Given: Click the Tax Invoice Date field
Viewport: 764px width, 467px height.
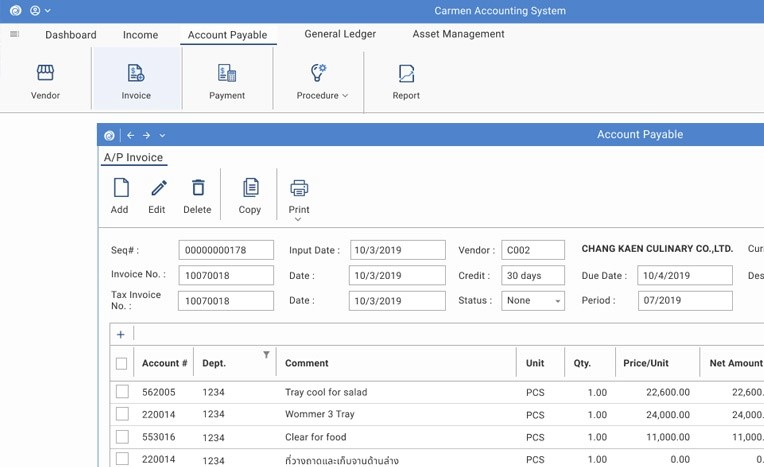Looking at the screenshot, I should click(x=397, y=301).
